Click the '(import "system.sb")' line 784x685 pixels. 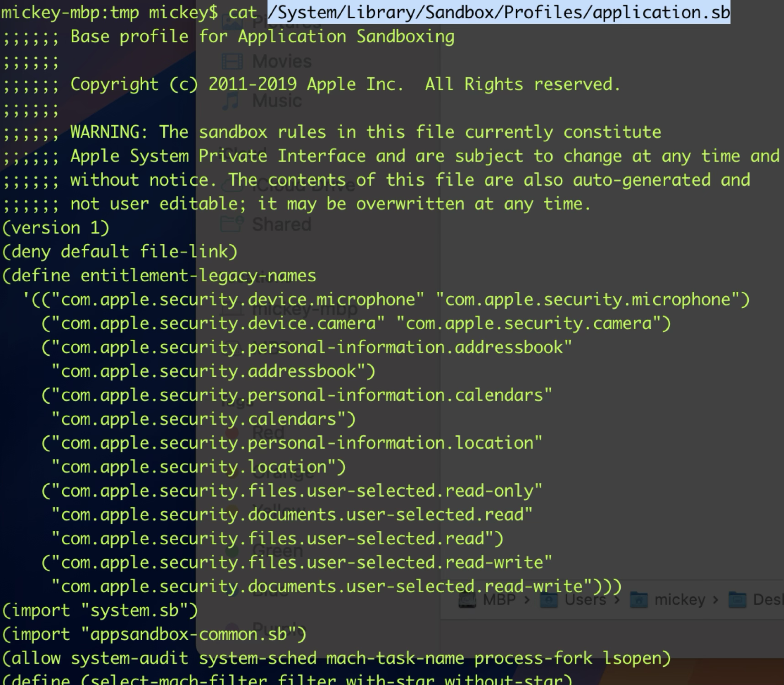coord(100,610)
